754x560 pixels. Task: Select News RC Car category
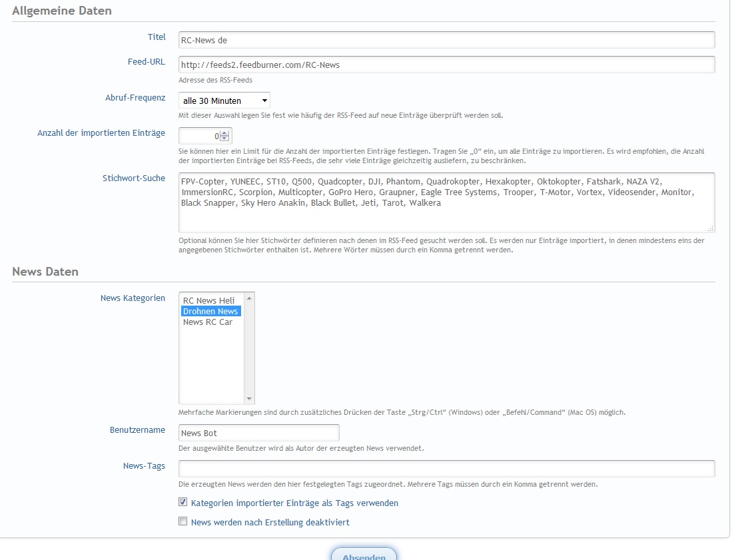pyautogui.click(x=208, y=322)
